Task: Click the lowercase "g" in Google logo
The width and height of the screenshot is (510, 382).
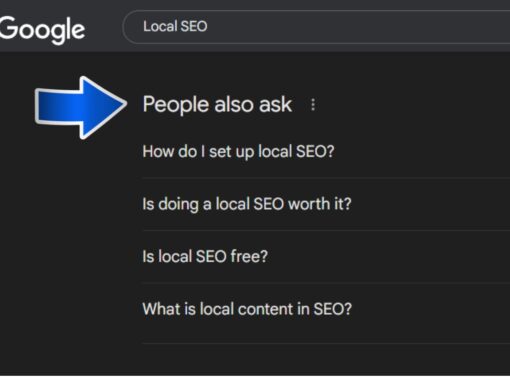Action: point(61,33)
